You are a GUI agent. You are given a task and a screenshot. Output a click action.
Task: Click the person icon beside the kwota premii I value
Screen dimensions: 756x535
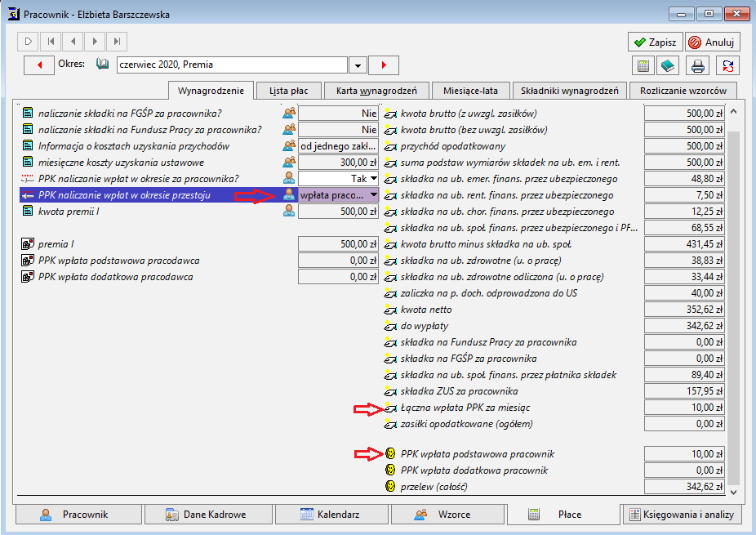point(289,211)
